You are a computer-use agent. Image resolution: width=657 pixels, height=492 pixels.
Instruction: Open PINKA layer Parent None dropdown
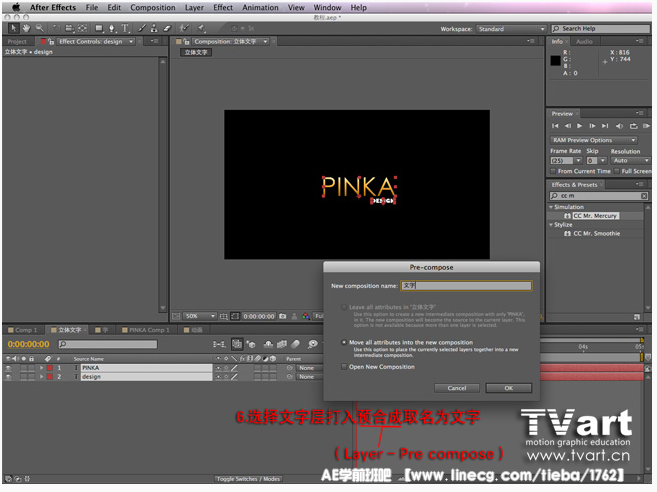click(x=309, y=368)
